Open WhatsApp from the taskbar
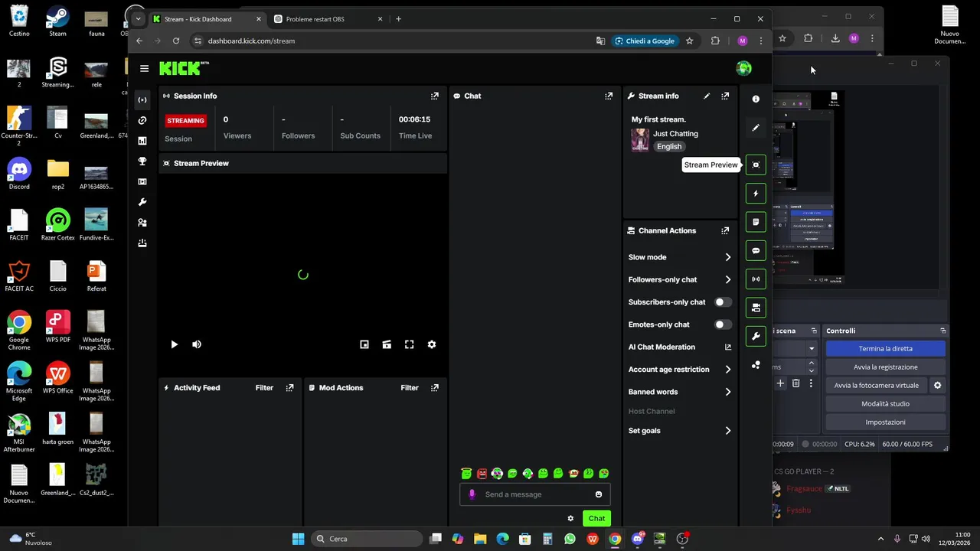Image resolution: width=980 pixels, height=551 pixels. tap(570, 539)
